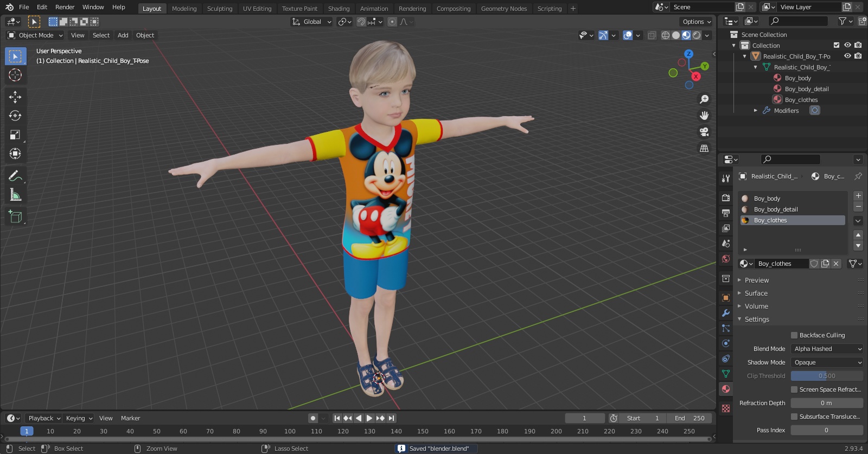Open Global transform orientation dropdown

pos(312,22)
